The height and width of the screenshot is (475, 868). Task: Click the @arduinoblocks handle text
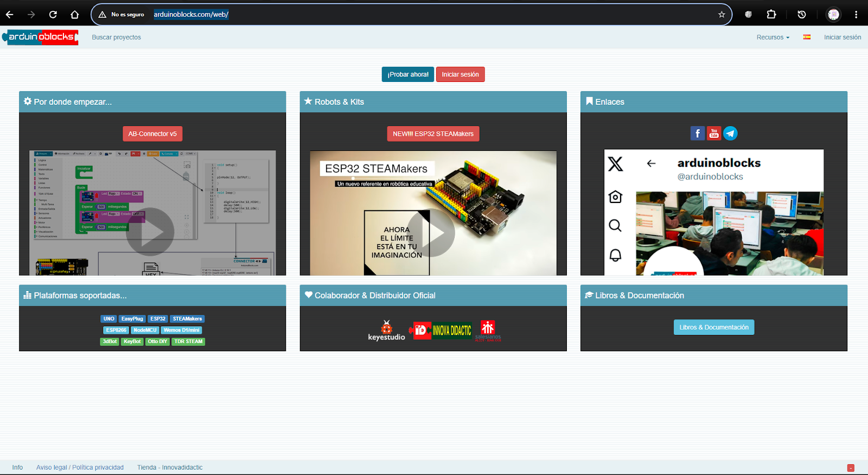(710, 176)
